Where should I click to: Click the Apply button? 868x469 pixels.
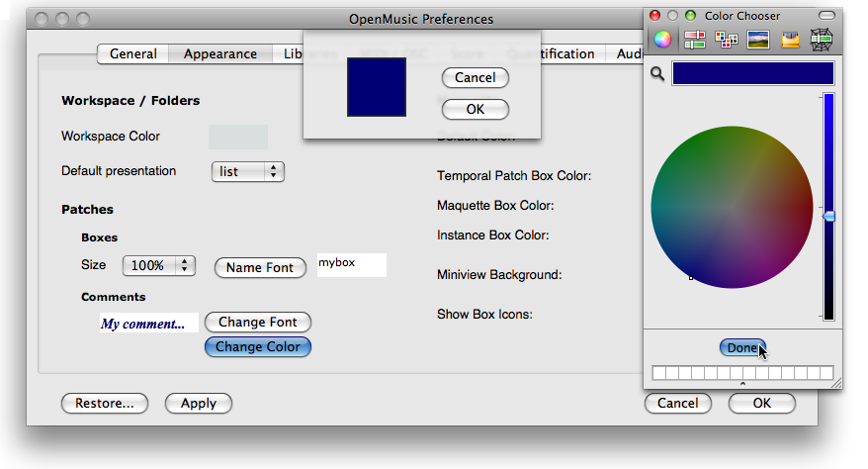(198, 403)
